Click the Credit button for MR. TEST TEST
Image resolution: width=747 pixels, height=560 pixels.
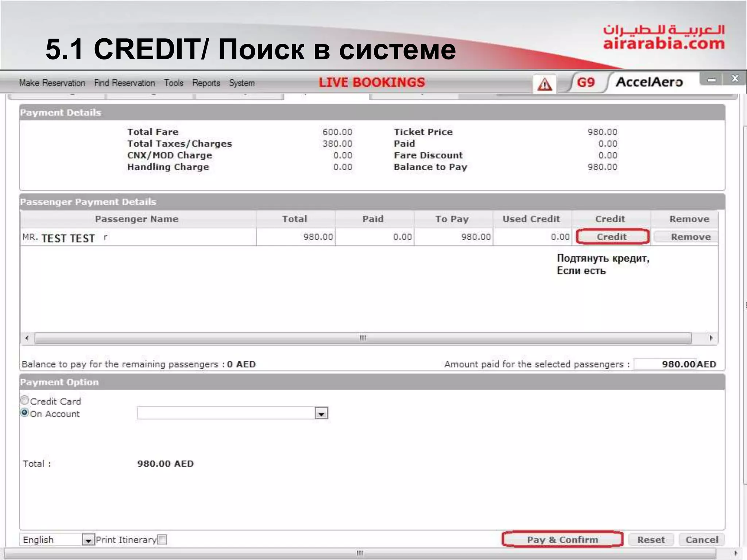pyautogui.click(x=612, y=237)
